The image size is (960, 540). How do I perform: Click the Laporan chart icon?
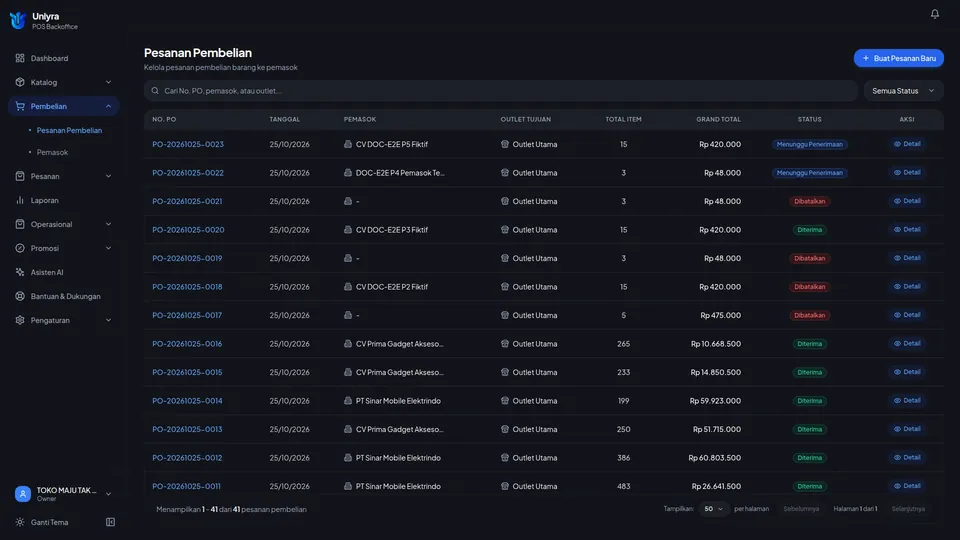pyautogui.click(x=20, y=200)
